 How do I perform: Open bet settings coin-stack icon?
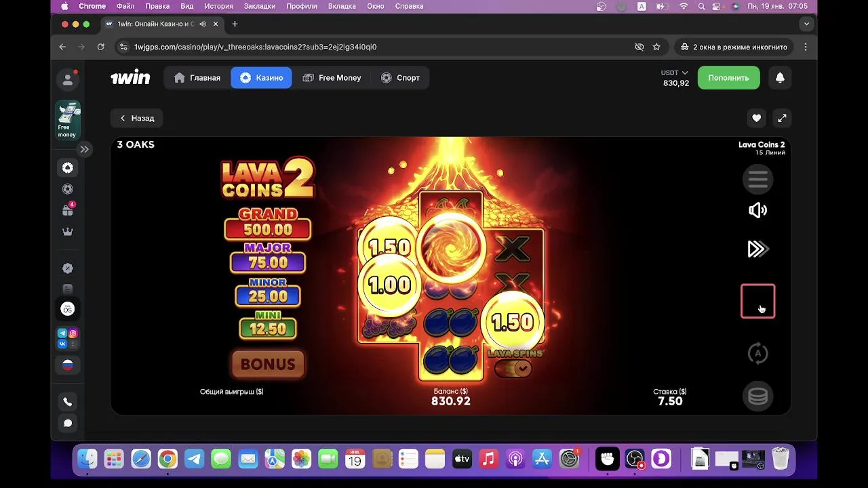tap(757, 396)
